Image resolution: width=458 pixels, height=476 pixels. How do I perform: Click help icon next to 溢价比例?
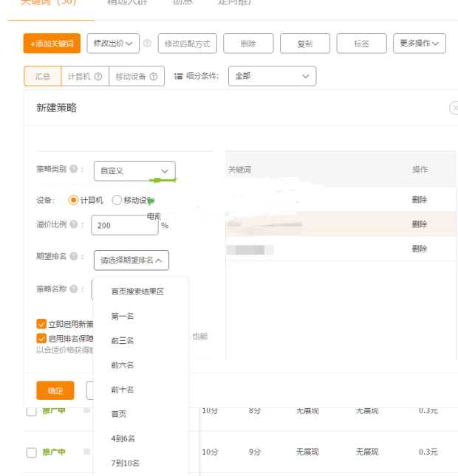74,225
